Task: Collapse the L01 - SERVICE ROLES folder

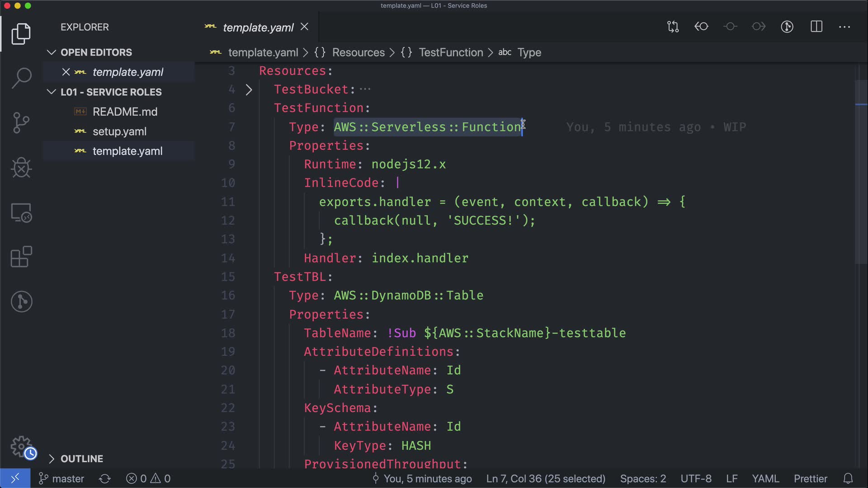Action: [x=52, y=92]
